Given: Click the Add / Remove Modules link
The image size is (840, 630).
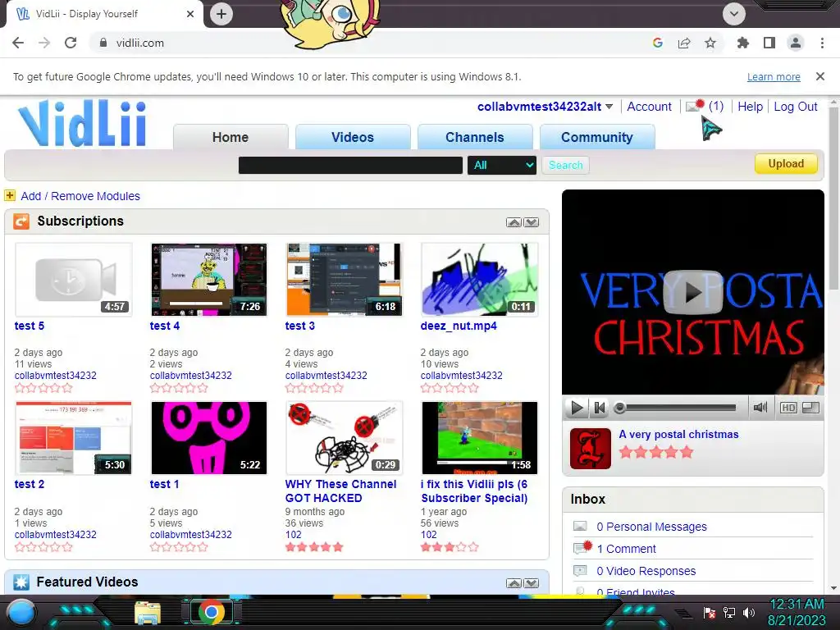Looking at the screenshot, I should point(80,196).
